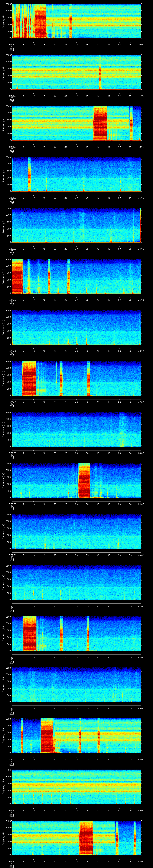Click the burst near 4 s in 18:43:00 spectrogram

pos(22,736)
